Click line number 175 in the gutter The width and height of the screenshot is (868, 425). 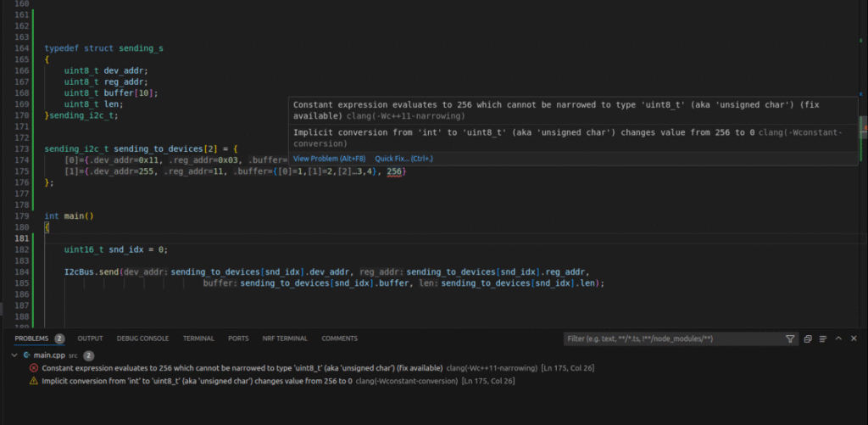coord(22,171)
